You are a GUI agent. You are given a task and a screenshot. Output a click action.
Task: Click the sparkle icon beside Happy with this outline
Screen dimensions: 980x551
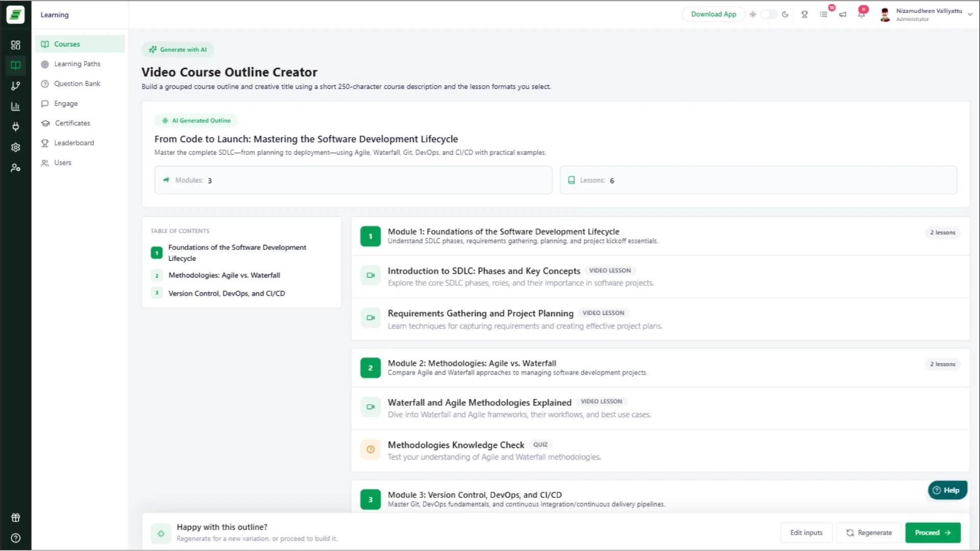(161, 534)
